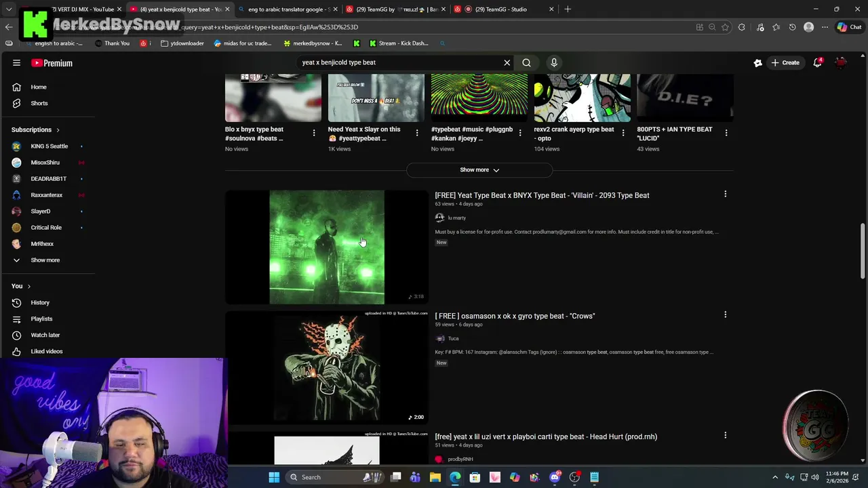Open Microsoft Edge from the taskbar

click(455, 477)
